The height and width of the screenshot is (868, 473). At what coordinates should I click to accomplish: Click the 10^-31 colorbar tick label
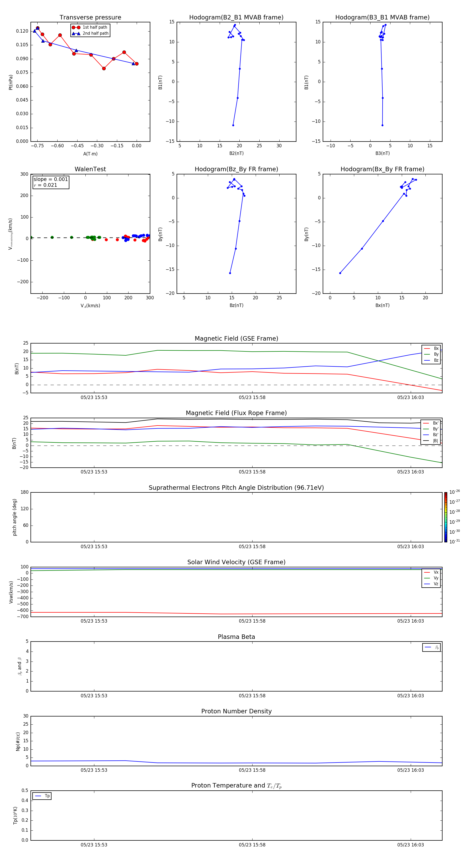pyautogui.click(x=455, y=542)
